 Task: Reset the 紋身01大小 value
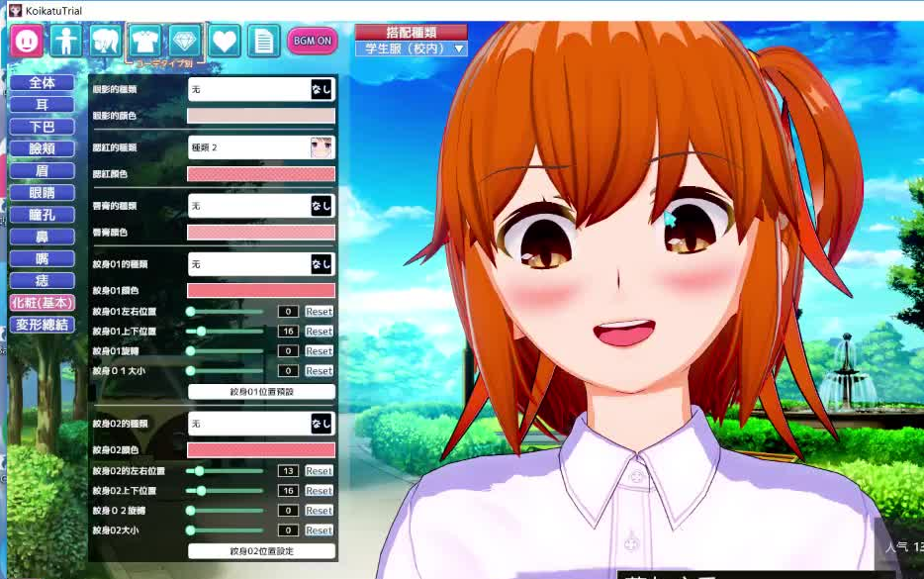click(319, 371)
